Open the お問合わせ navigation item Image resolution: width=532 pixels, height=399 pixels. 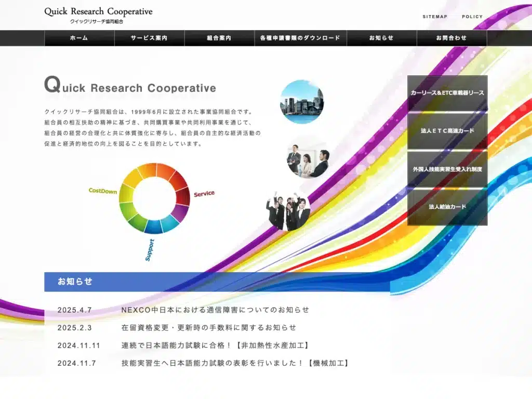click(451, 38)
